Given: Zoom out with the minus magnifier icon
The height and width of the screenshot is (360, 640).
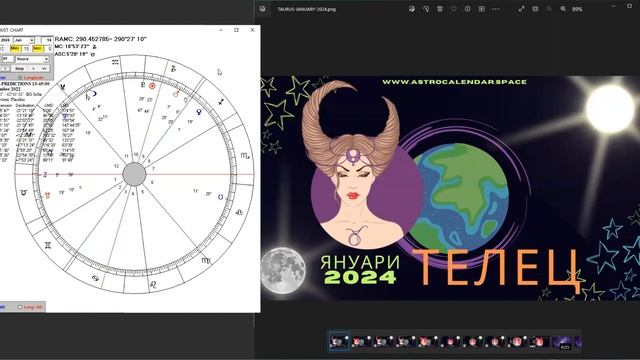Looking at the screenshot, I should (x=549, y=9).
